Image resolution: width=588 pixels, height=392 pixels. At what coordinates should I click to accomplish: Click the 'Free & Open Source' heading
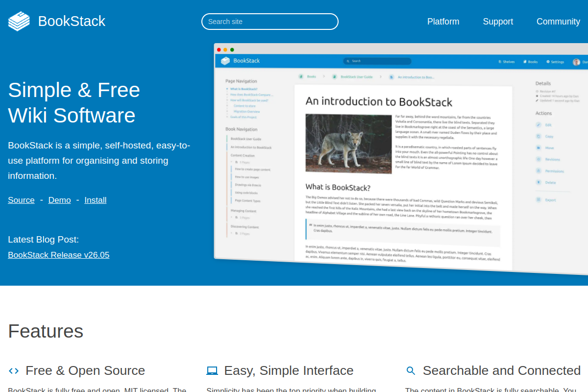tap(85, 370)
